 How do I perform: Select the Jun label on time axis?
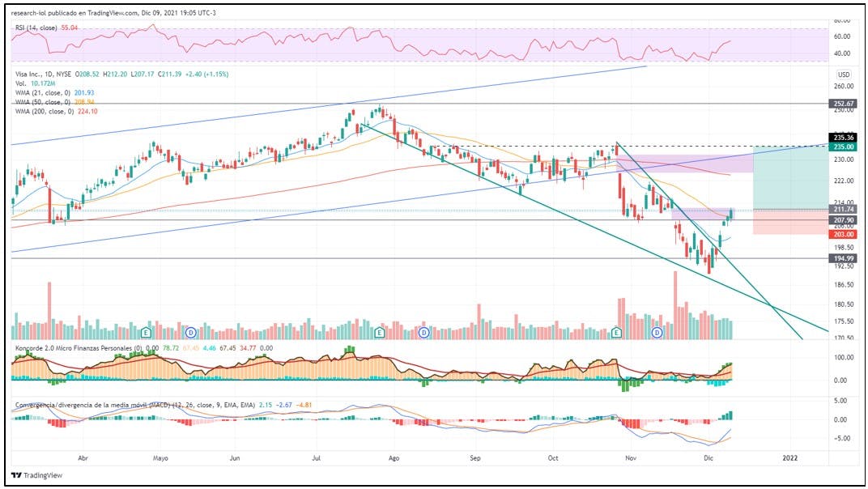click(x=235, y=458)
